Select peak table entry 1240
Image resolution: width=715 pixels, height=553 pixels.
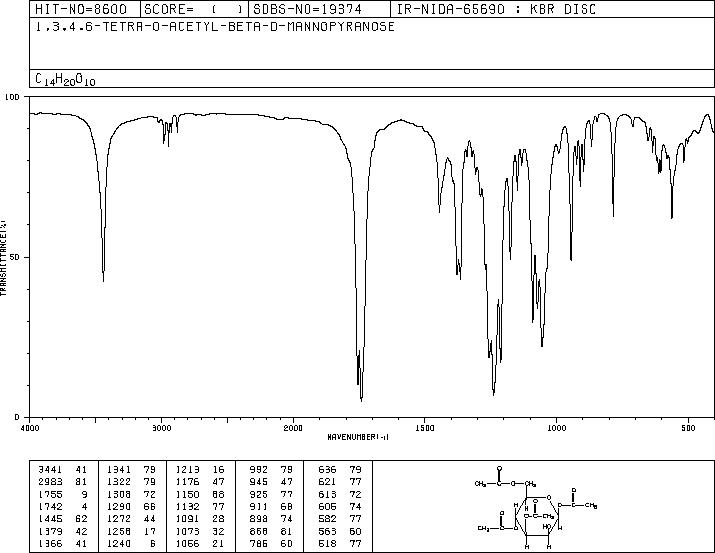point(131,543)
